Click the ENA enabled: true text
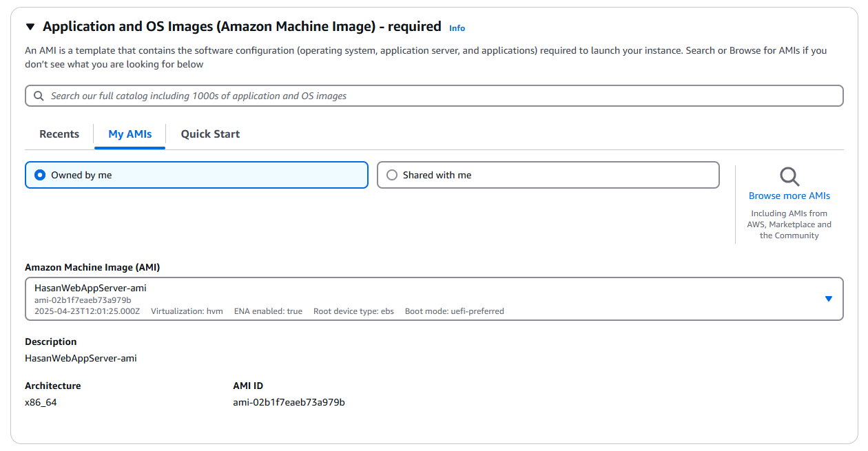868x451 pixels. 268,311
